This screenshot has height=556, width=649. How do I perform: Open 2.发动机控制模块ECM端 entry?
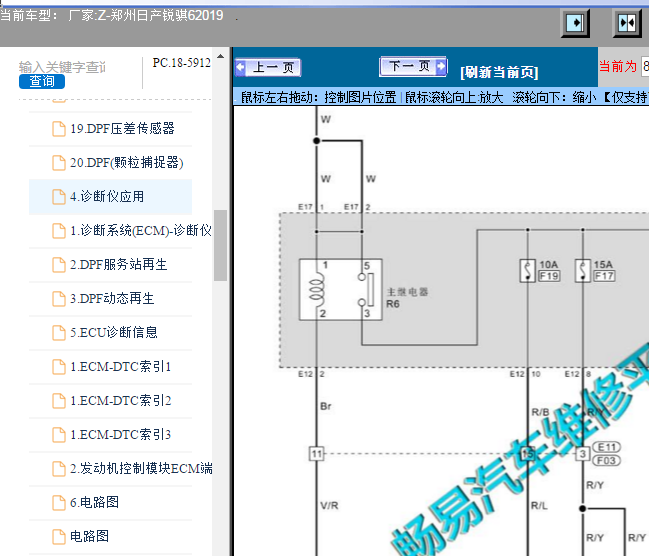(141, 468)
